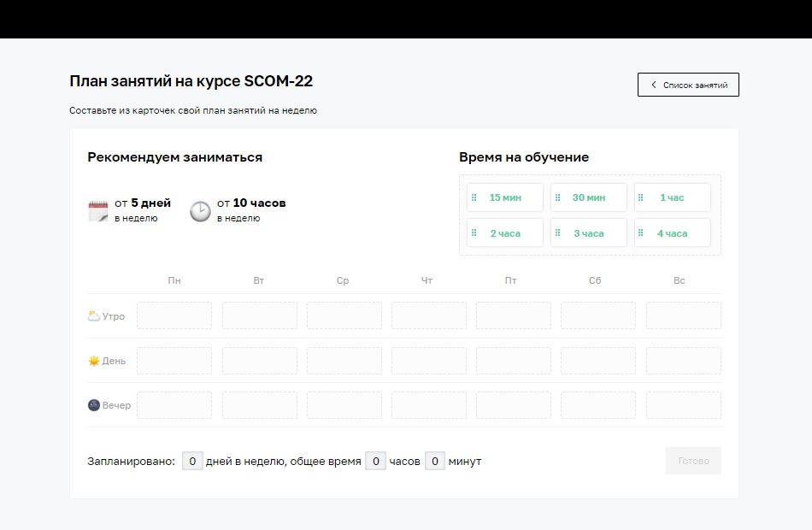Screen dimensions: 812x530
Task: Select the 1 час time card
Action: [673, 197]
